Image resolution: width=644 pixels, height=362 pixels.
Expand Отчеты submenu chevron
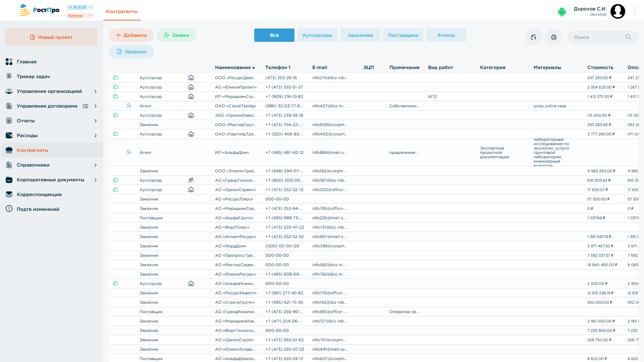(96, 121)
